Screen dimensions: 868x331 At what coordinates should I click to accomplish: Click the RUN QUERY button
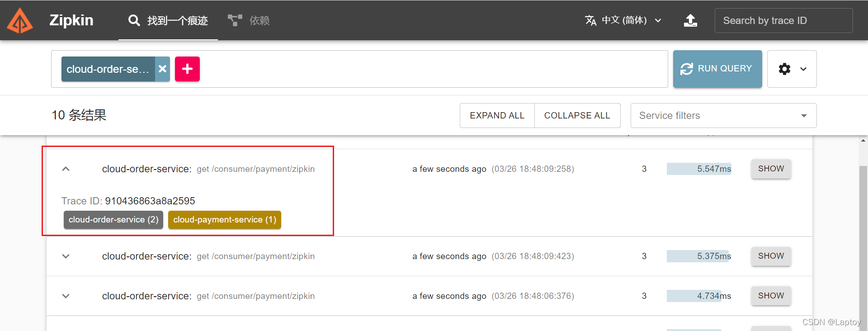(717, 69)
